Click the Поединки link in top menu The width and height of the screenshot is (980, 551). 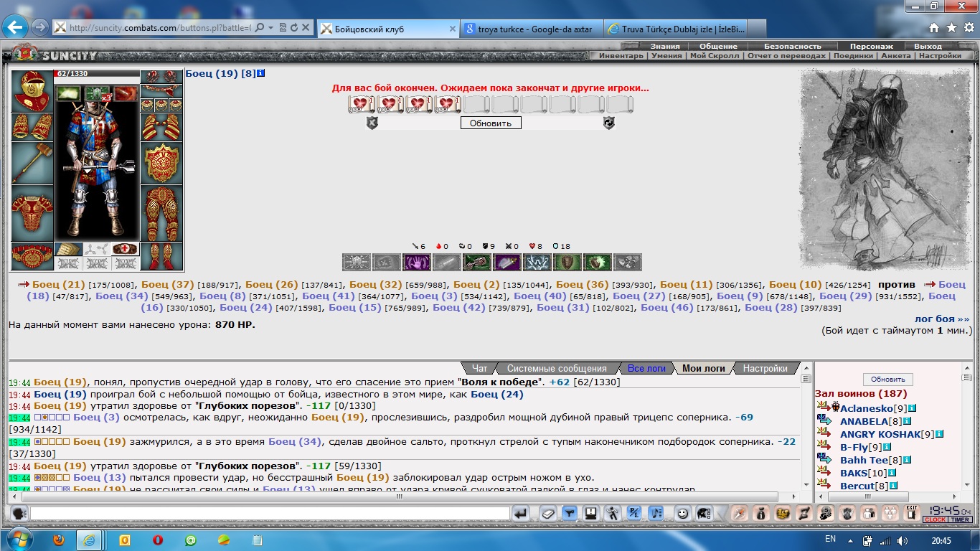coord(853,55)
